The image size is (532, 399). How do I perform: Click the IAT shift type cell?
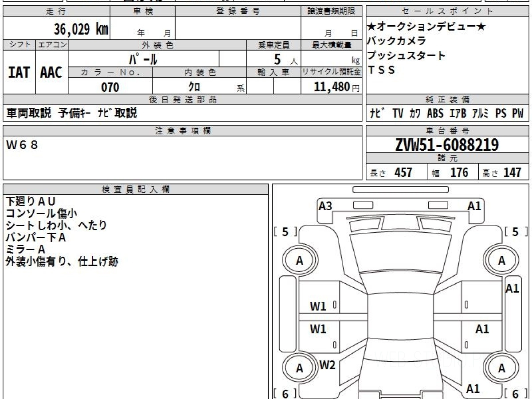[19, 73]
